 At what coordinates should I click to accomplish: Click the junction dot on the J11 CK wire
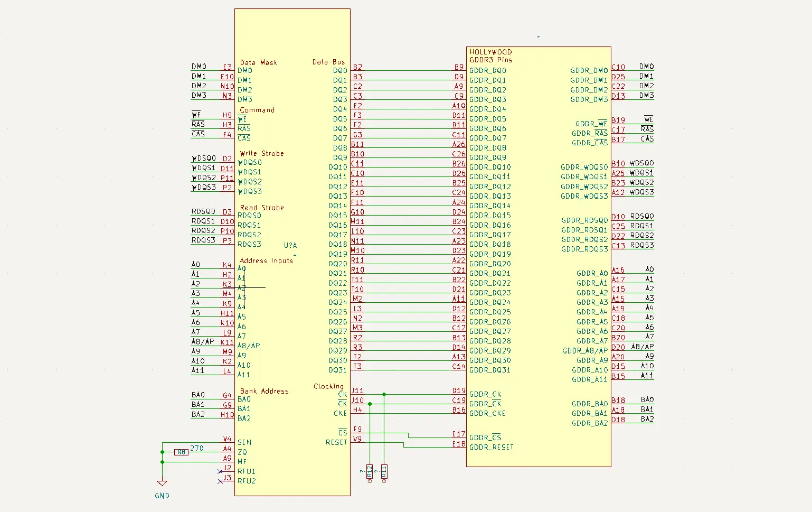(x=384, y=394)
